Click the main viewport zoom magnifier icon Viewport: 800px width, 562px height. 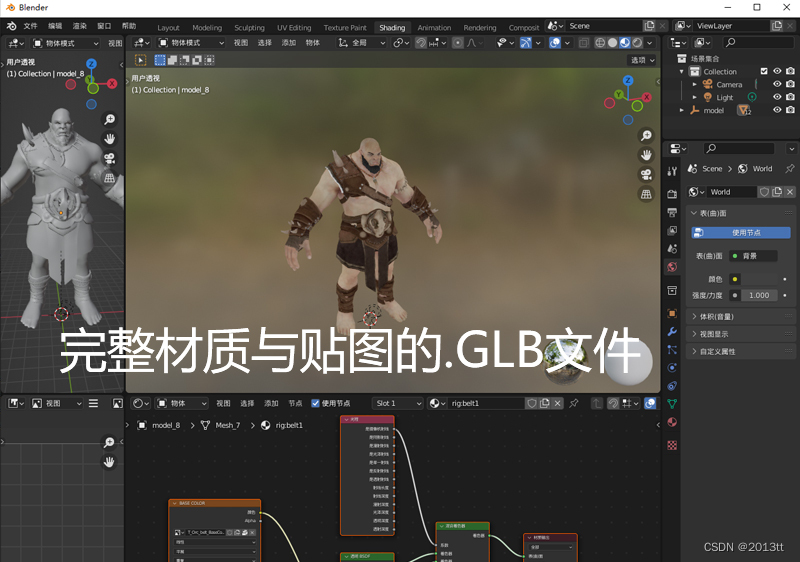[646, 135]
